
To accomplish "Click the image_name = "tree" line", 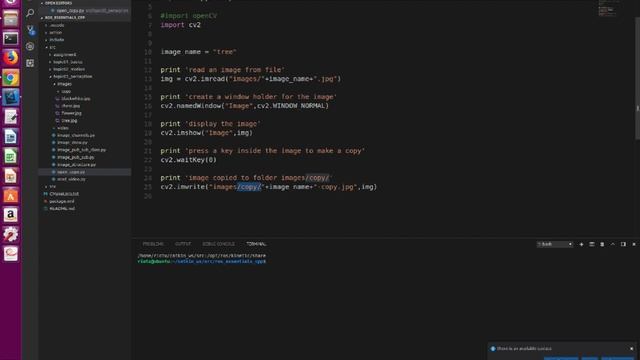I will click(x=198, y=52).
